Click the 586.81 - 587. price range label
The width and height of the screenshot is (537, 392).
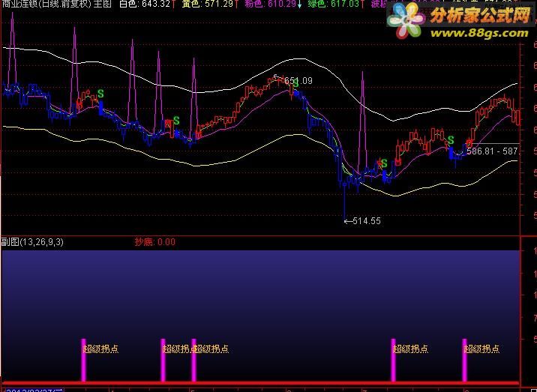point(493,151)
